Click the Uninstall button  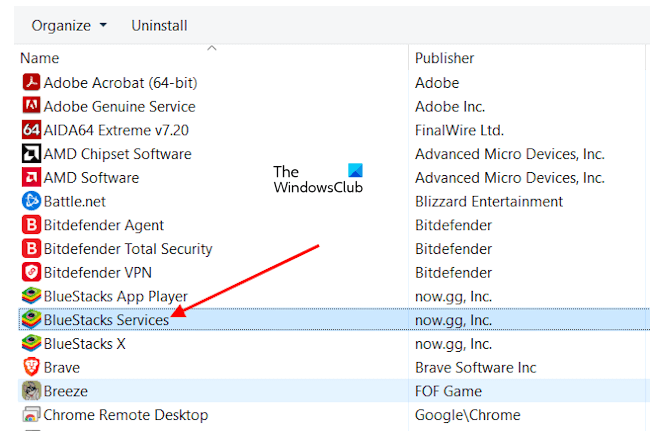click(159, 25)
